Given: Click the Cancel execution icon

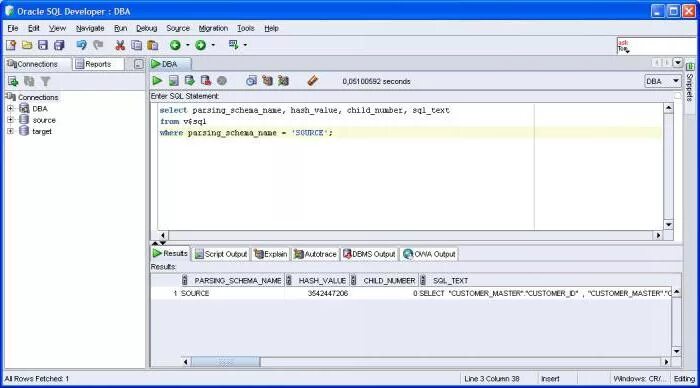Looking at the screenshot, I should [222, 81].
